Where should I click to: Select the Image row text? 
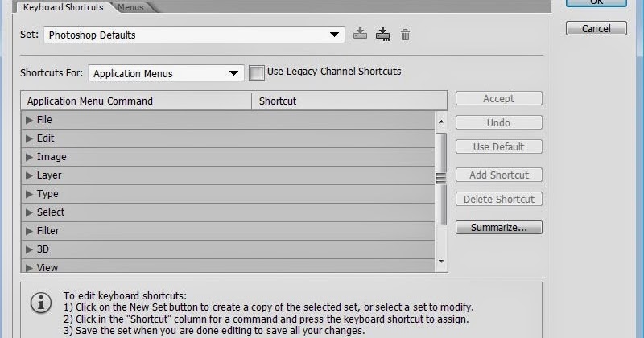[x=52, y=157]
